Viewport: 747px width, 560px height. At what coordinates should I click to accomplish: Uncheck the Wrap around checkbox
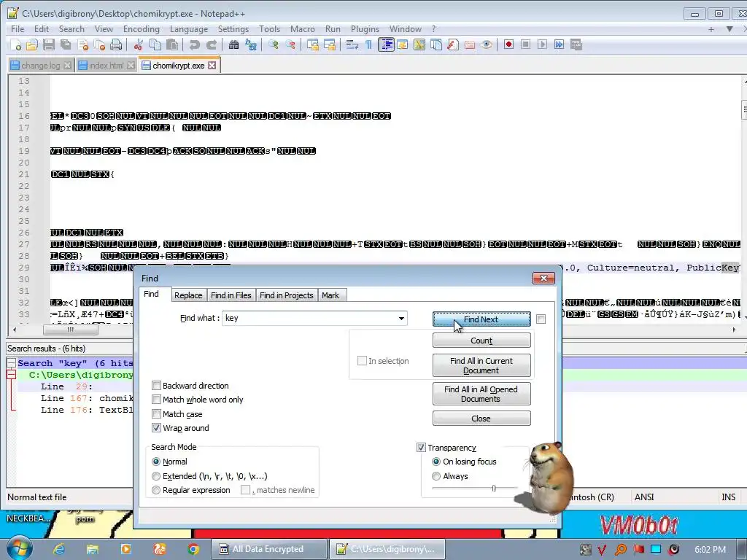pyautogui.click(x=156, y=427)
